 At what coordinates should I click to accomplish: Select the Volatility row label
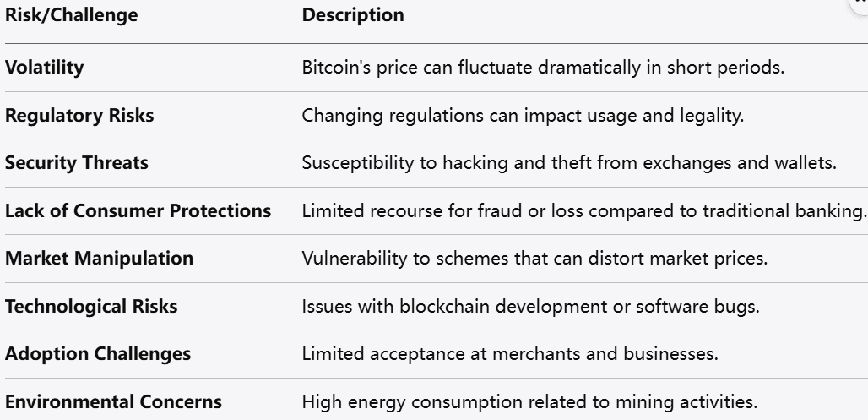tap(45, 68)
